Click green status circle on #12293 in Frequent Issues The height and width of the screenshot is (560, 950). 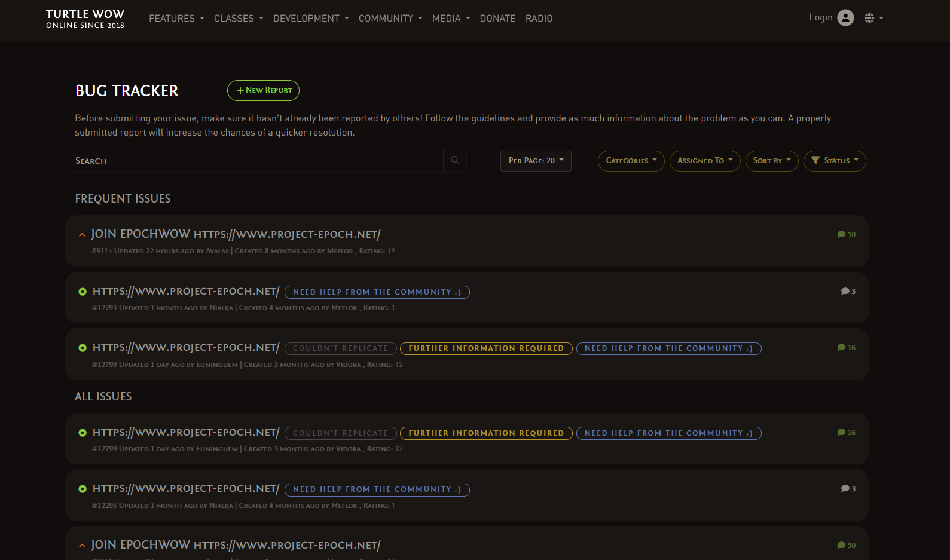pyautogui.click(x=83, y=292)
